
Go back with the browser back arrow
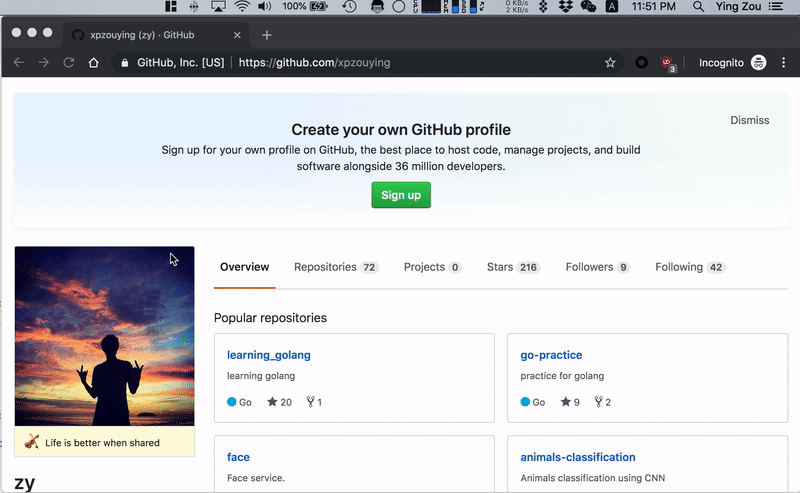coord(19,62)
